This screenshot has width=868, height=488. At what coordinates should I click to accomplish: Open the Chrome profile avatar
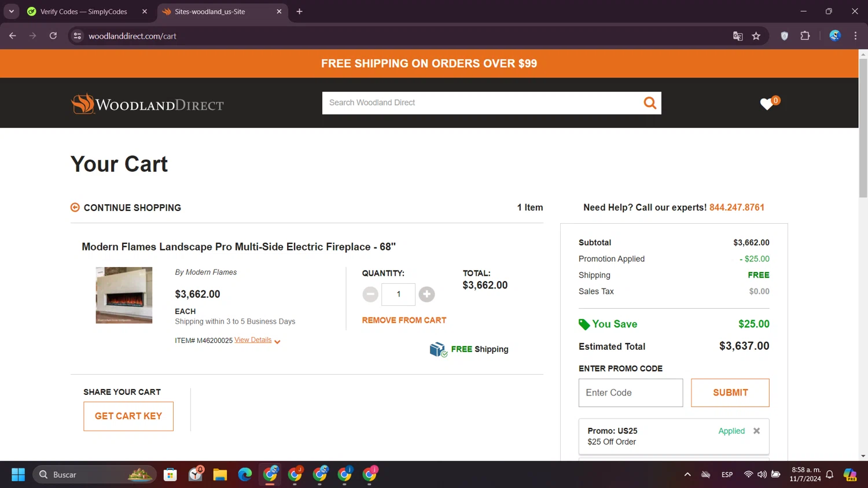(835, 36)
